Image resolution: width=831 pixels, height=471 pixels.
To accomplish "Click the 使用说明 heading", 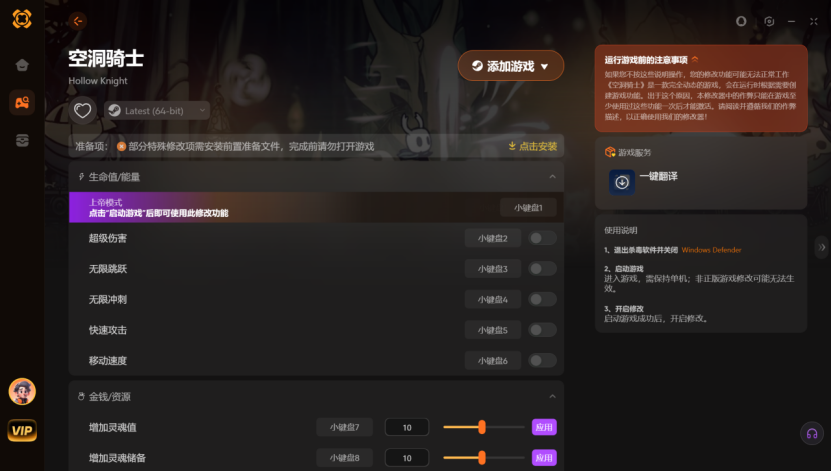I will 621,230.
